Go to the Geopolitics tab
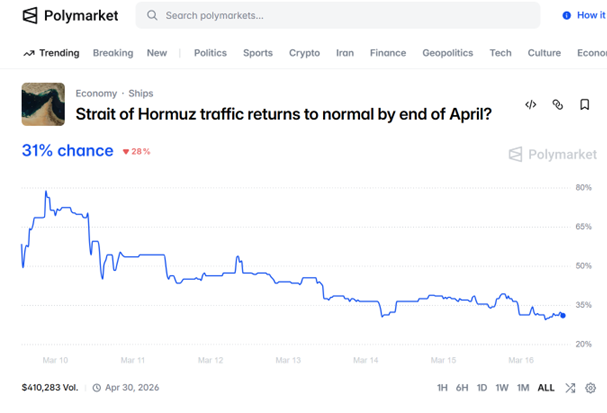Viewport: 607px width, 413px height. coord(448,53)
